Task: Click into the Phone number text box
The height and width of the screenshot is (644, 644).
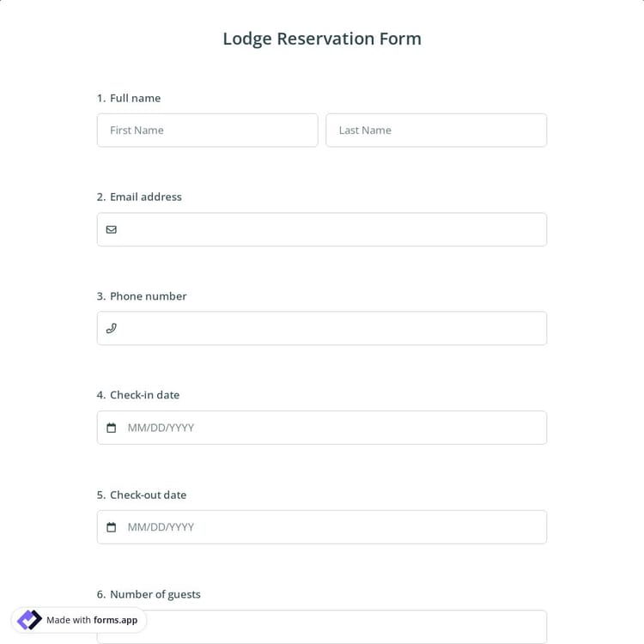Action: 331,328
